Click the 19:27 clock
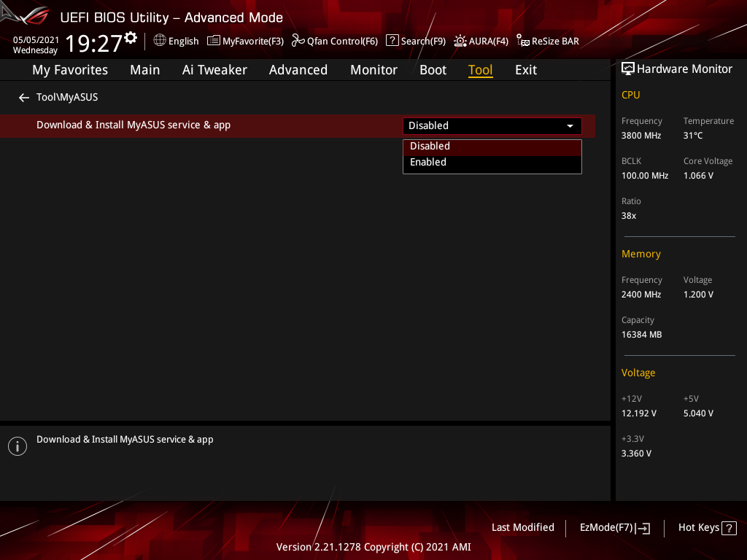The height and width of the screenshot is (560, 747). click(x=93, y=43)
